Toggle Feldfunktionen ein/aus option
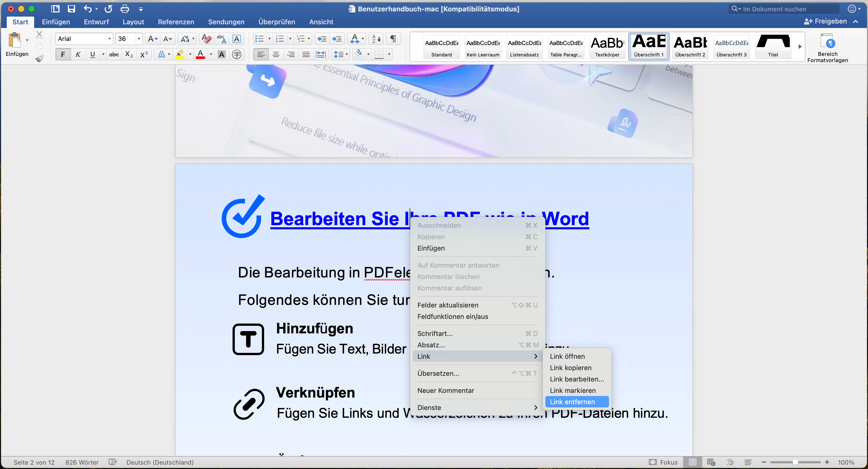 452,317
